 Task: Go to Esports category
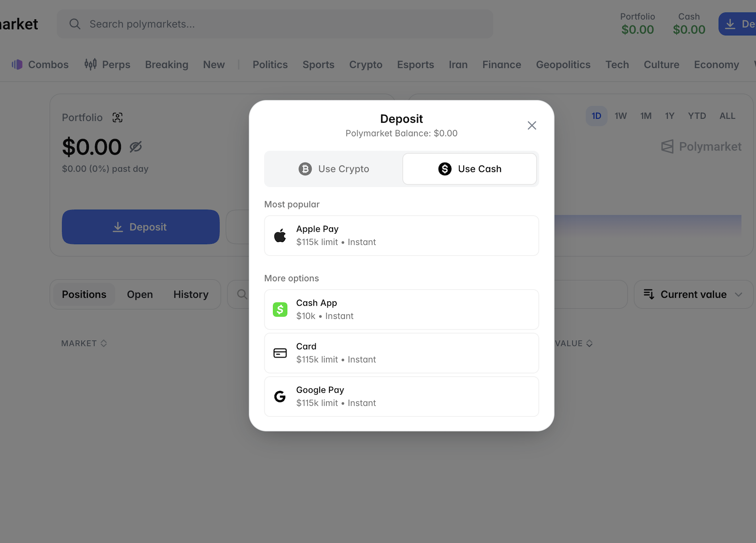415,65
